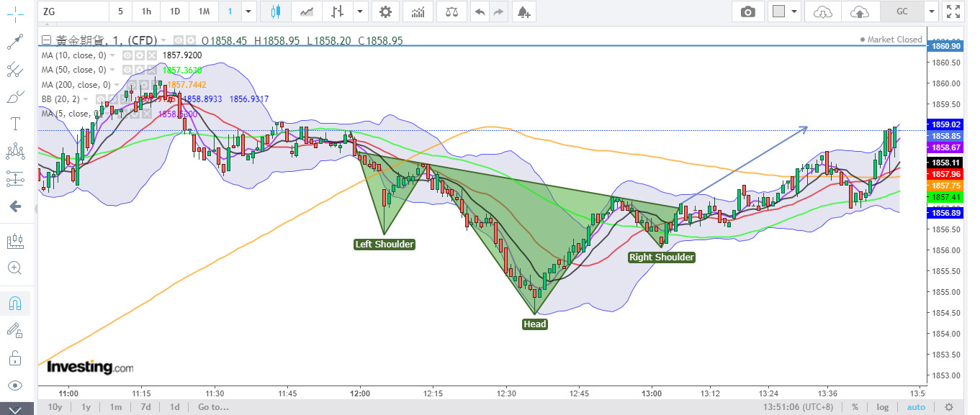This screenshot has width=980, height=415.
Task: Toggle magnet mode in left toolbar
Action: coord(14,303)
